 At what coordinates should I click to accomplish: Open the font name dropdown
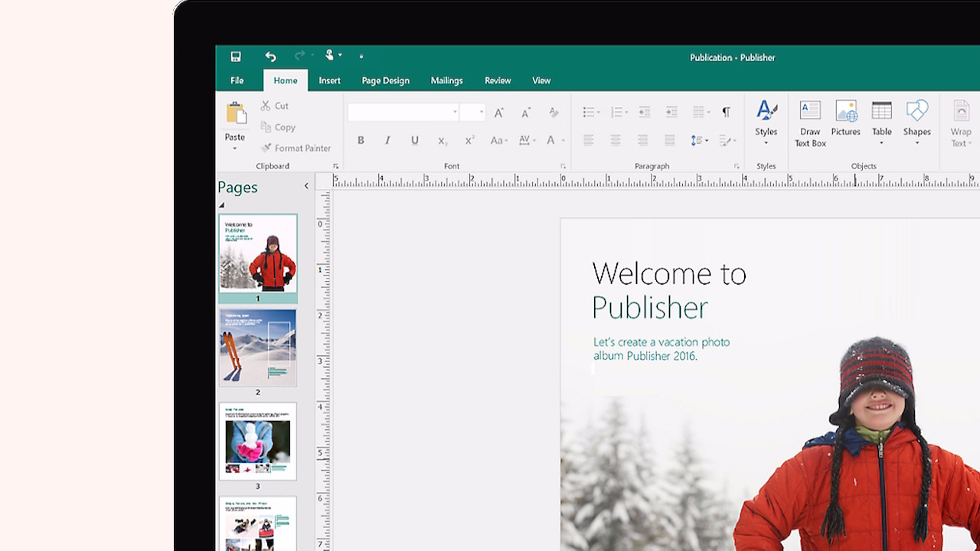click(455, 112)
